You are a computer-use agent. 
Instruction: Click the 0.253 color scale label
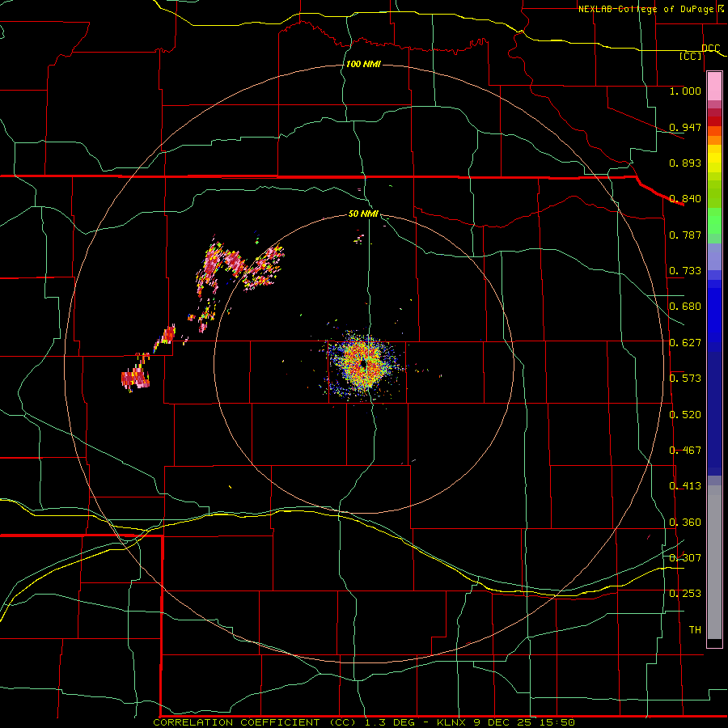coord(685,594)
